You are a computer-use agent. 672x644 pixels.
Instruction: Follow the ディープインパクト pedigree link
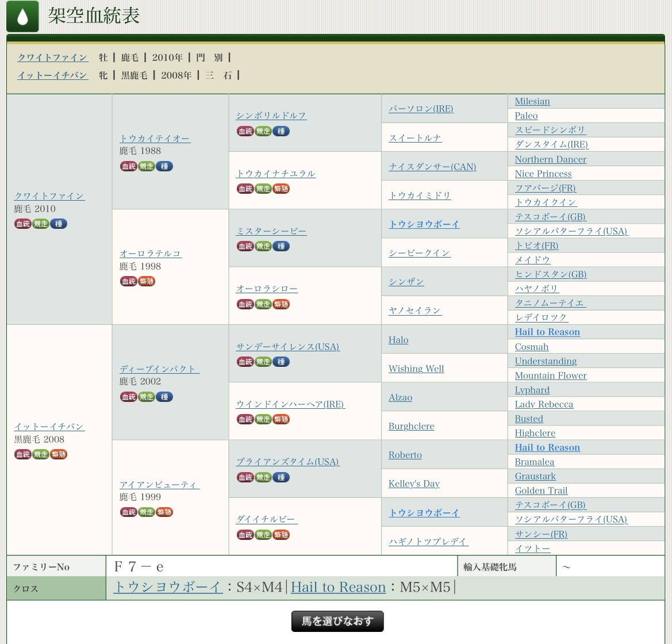[159, 369]
